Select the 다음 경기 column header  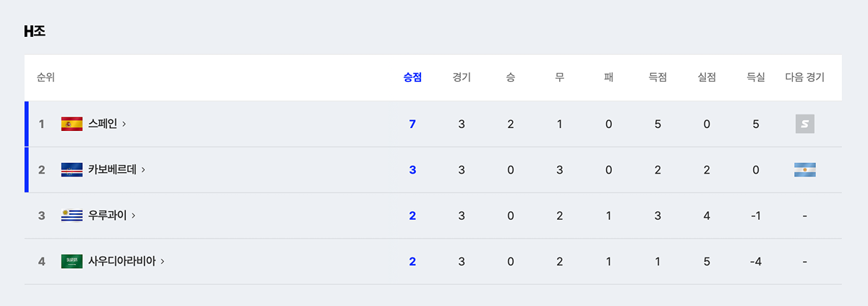click(x=804, y=77)
